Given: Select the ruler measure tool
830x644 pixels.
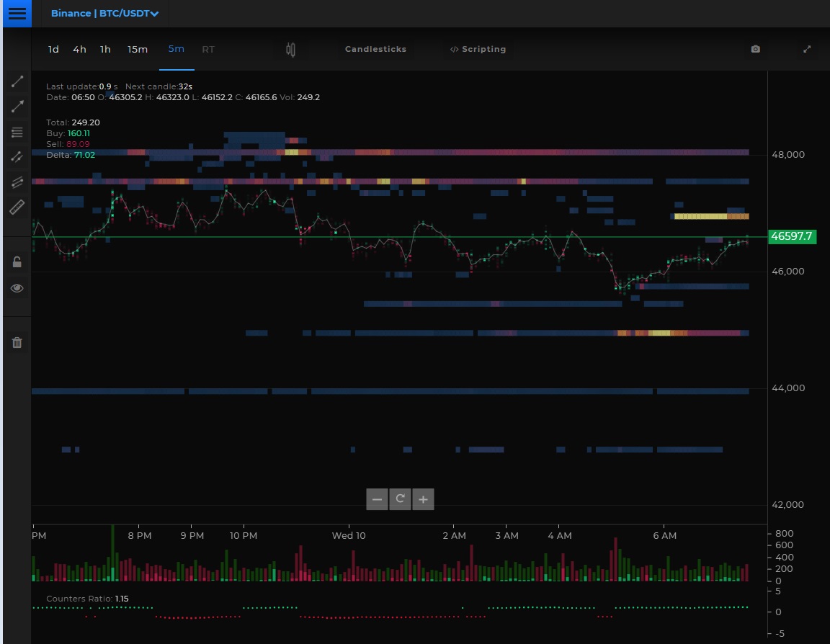Looking at the screenshot, I should [x=17, y=207].
